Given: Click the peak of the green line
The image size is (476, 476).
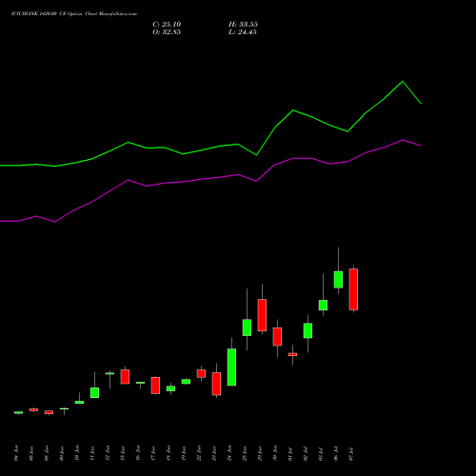Looking at the screenshot, I should 403,82.
